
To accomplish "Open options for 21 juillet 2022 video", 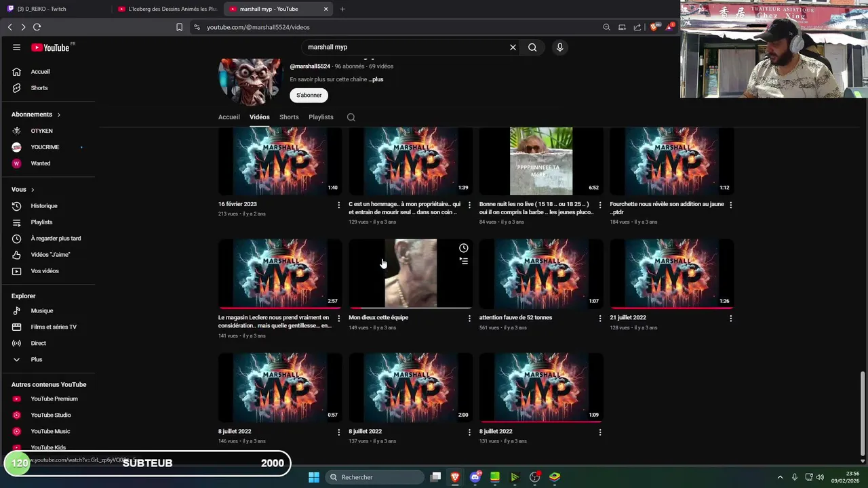I will (x=730, y=319).
